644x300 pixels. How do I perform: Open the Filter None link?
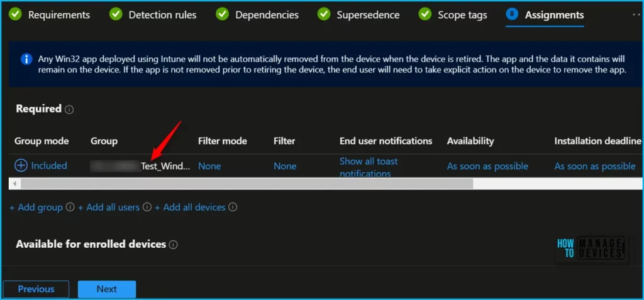click(285, 166)
